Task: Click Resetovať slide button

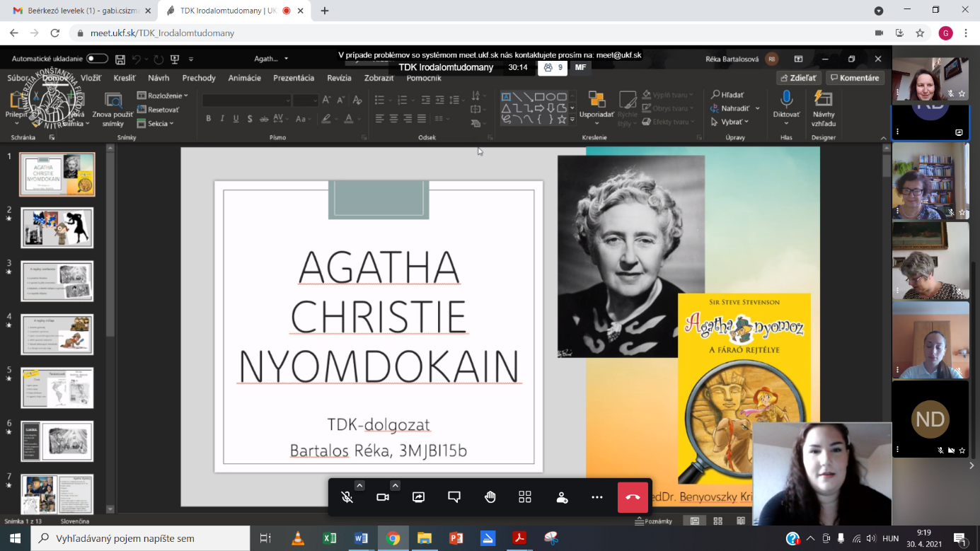Action: pyautogui.click(x=158, y=110)
